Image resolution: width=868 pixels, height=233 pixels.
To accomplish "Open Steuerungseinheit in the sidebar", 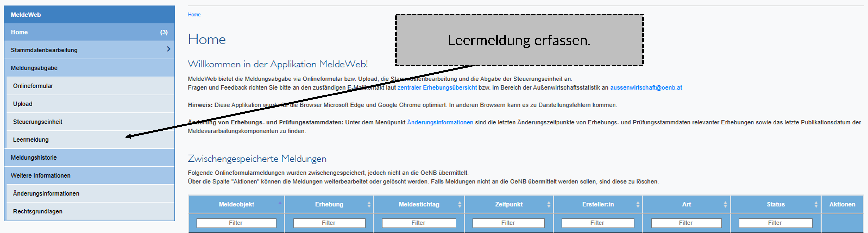I will tap(37, 122).
